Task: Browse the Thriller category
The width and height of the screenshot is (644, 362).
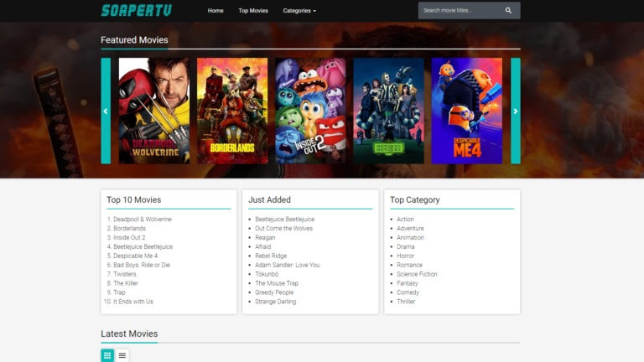Action: (x=406, y=302)
